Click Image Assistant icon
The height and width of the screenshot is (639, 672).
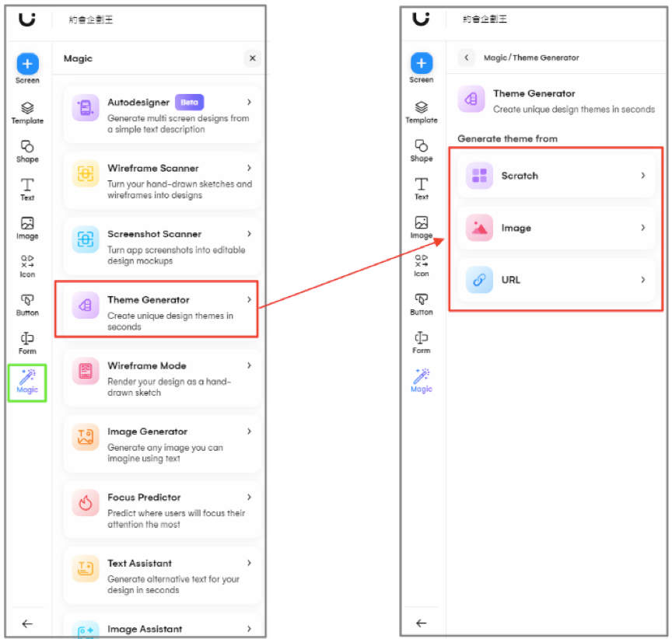(86, 630)
